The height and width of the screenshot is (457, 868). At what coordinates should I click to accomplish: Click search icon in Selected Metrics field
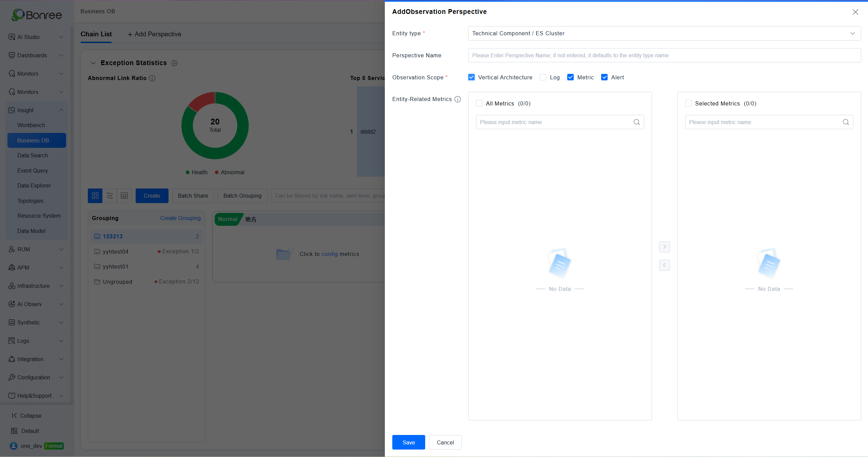click(846, 122)
